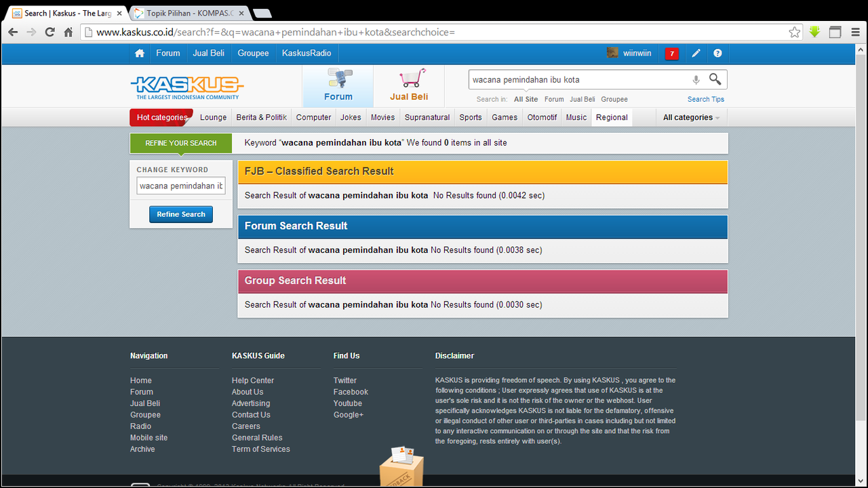868x488 pixels.
Task: Click the green download extension icon
Action: coord(815,32)
